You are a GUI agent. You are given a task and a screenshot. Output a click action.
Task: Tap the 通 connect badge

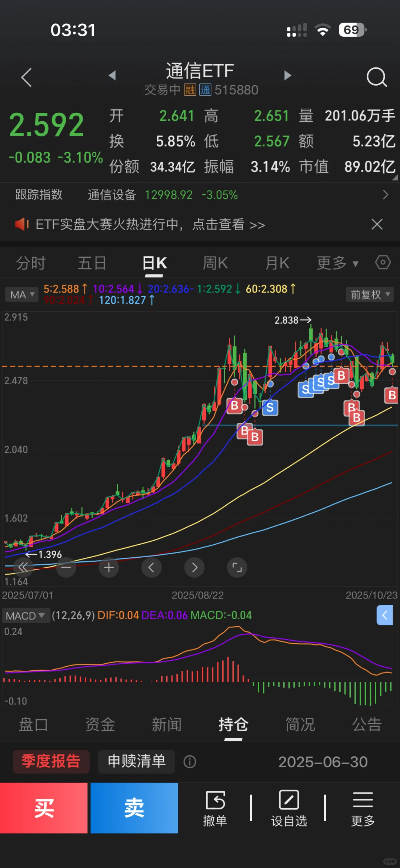click(x=205, y=90)
